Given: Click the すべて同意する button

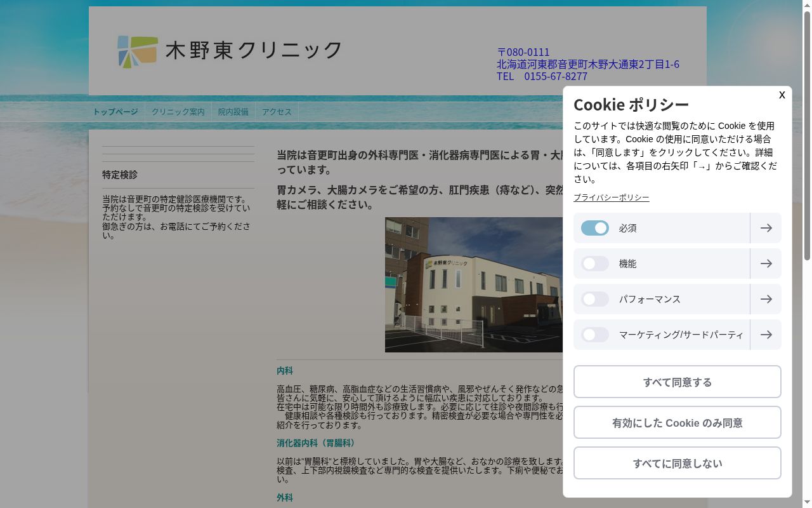Looking at the screenshot, I should click(678, 382).
